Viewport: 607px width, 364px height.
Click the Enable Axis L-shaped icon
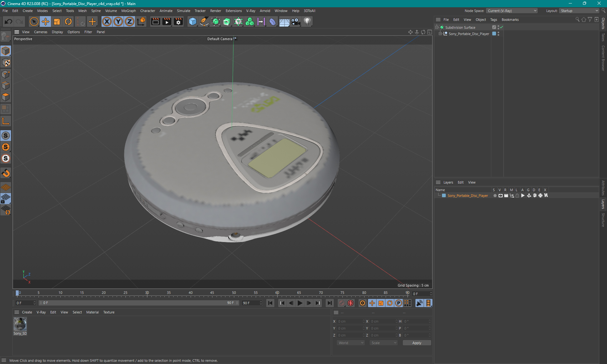pyautogui.click(x=6, y=121)
